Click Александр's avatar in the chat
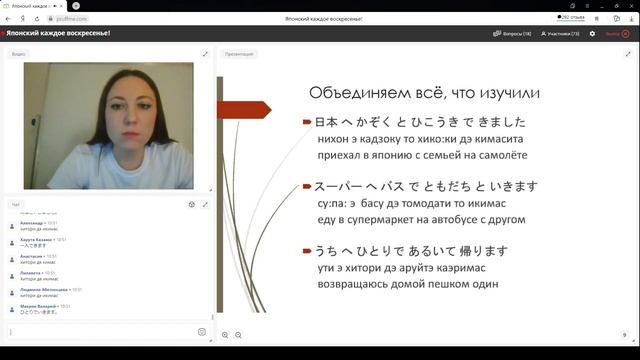The image size is (640, 360). coord(12,226)
